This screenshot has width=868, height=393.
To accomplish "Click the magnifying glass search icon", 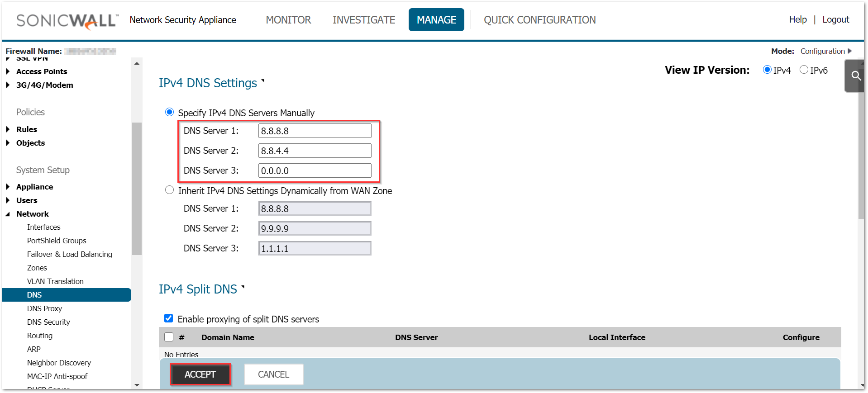I will coord(855,76).
